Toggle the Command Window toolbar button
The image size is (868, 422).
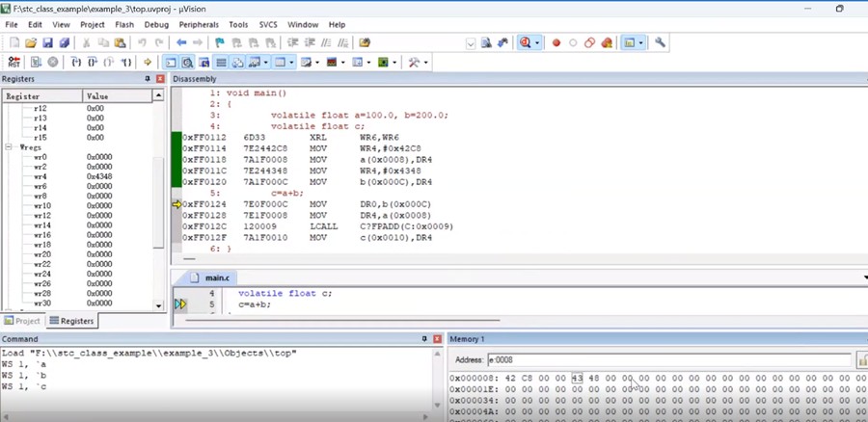click(171, 63)
